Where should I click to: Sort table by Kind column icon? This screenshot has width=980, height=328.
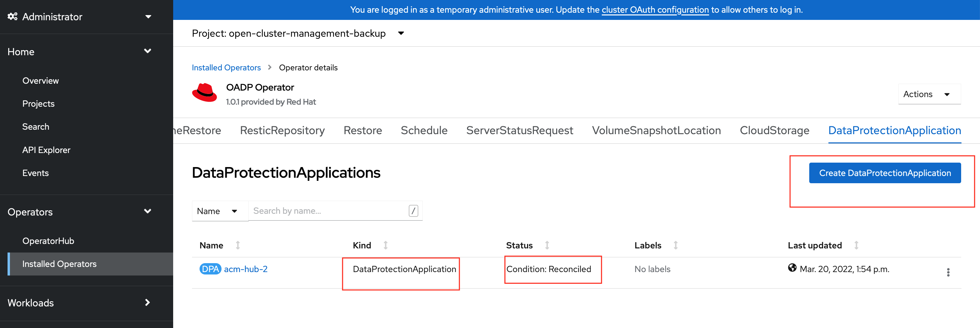pyautogui.click(x=385, y=245)
